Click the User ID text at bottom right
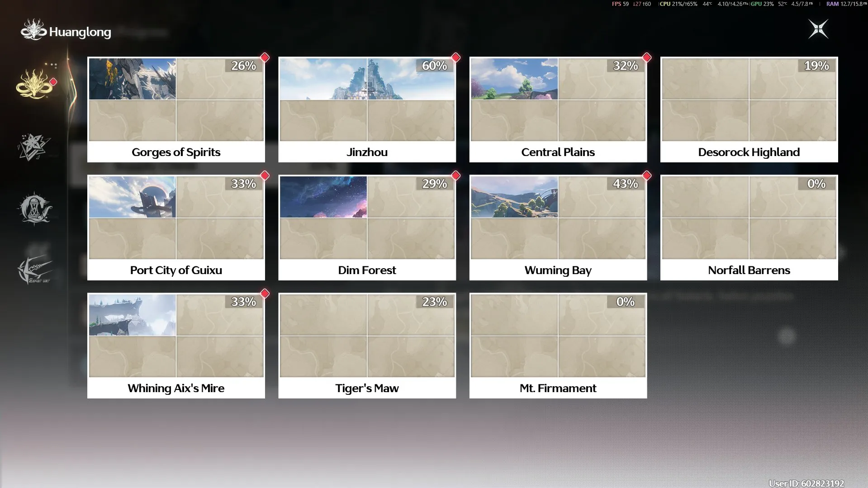Image resolution: width=868 pixels, height=488 pixels. (806, 483)
